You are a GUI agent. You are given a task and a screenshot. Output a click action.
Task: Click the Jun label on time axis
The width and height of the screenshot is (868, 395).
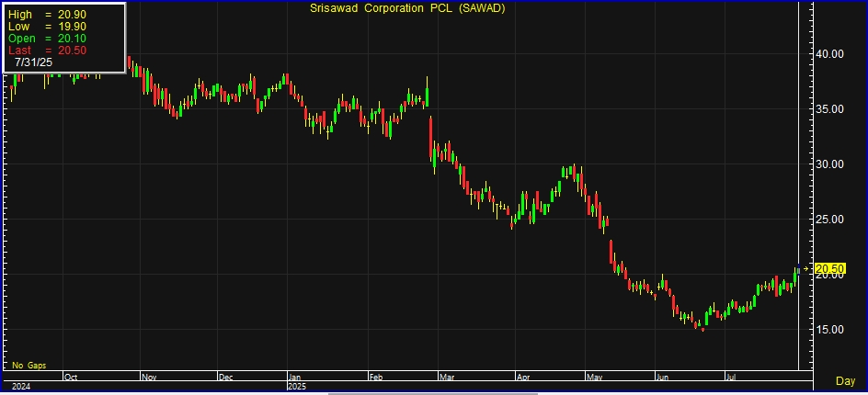[x=664, y=378]
